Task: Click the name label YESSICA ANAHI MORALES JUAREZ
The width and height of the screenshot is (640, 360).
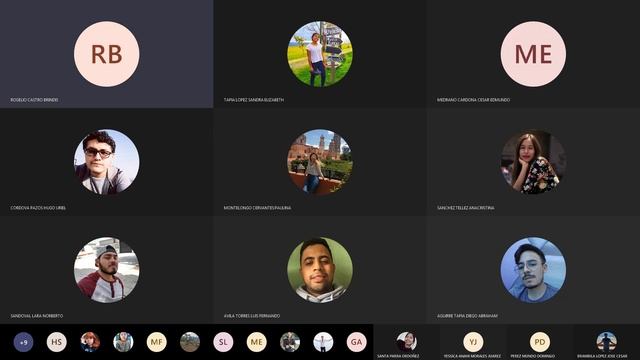Action: click(472, 356)
